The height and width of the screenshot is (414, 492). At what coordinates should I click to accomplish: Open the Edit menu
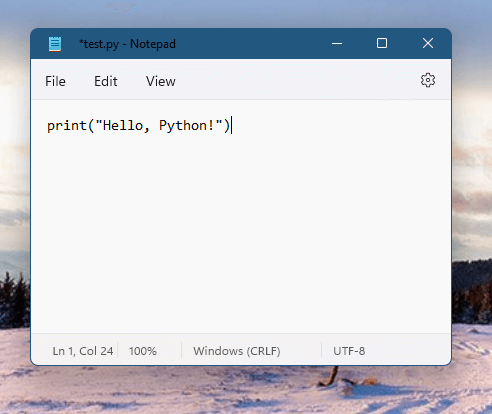pyautogui.click(x=106, y=81)
